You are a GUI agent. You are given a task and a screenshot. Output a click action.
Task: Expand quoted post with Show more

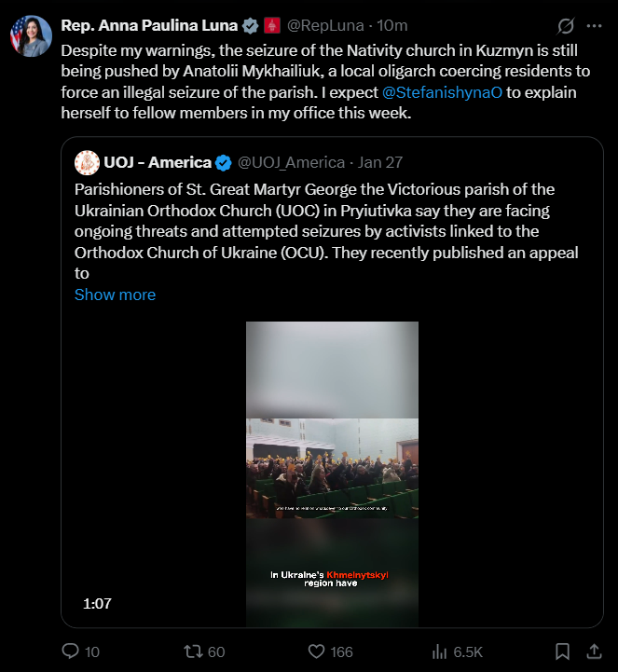coord(115,295)
